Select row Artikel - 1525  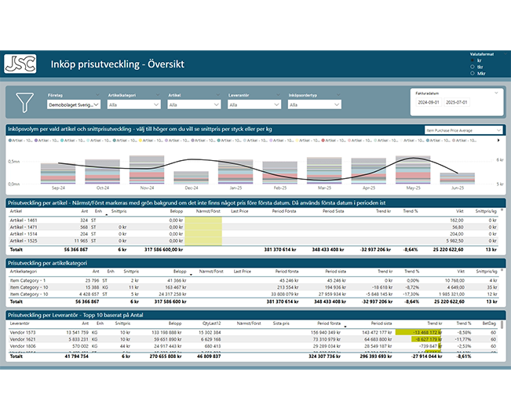pos(253,241)
